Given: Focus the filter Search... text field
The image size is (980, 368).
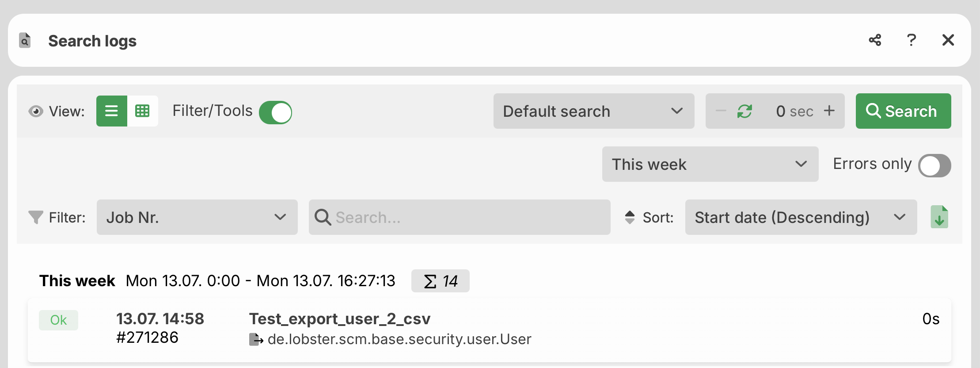Looking at the screenshot, I should (460, 217).
